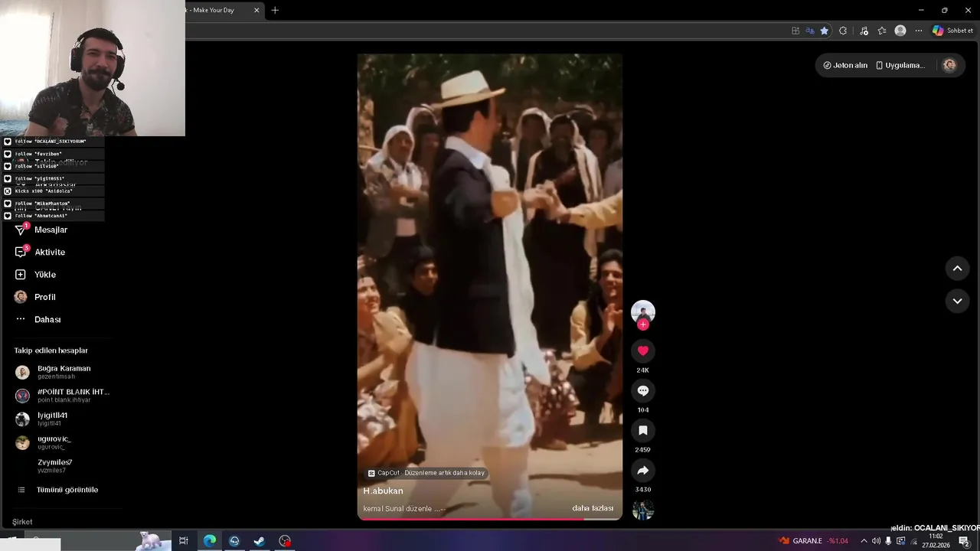The image size is (980, 551).
Task: Expand hidden system tray icons chevron
Action: coord(864,541)
